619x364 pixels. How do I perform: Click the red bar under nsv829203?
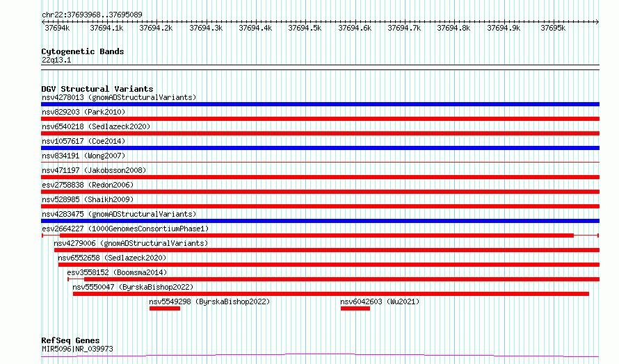click(320, 119)
